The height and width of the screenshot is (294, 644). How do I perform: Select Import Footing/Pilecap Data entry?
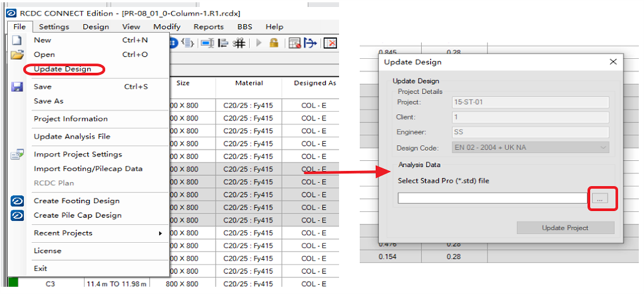tap(88, 169)
